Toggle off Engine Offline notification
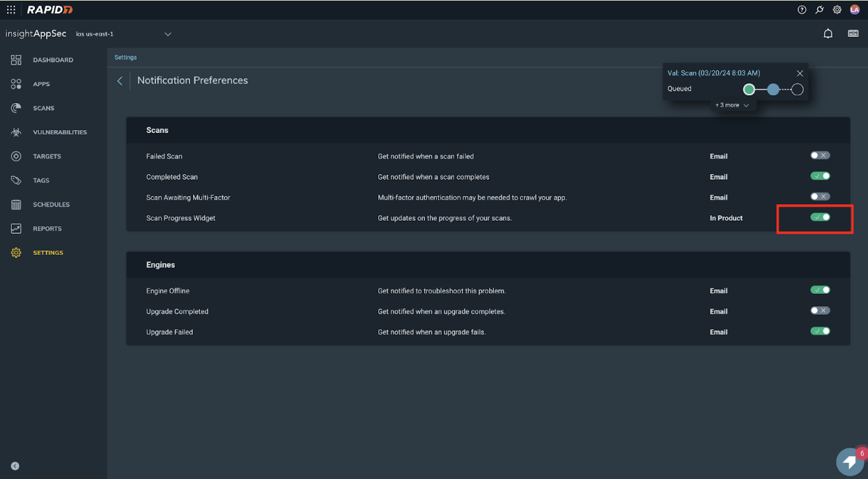 click(x=820, y=290)
